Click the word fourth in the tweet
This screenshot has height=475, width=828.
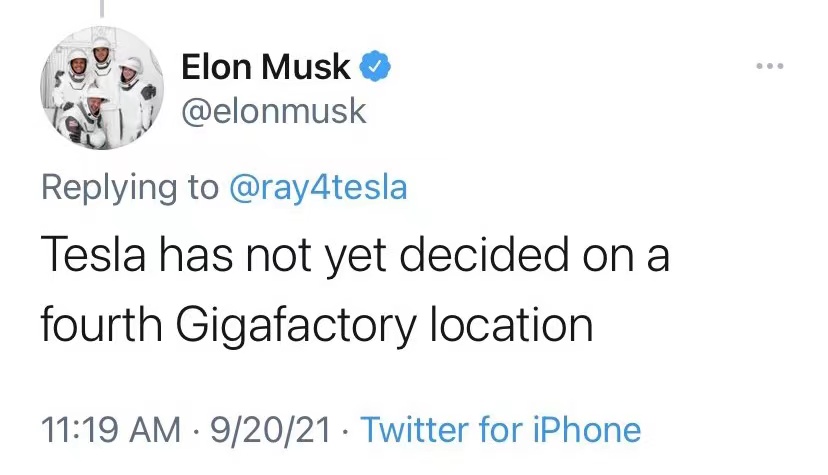101,324
